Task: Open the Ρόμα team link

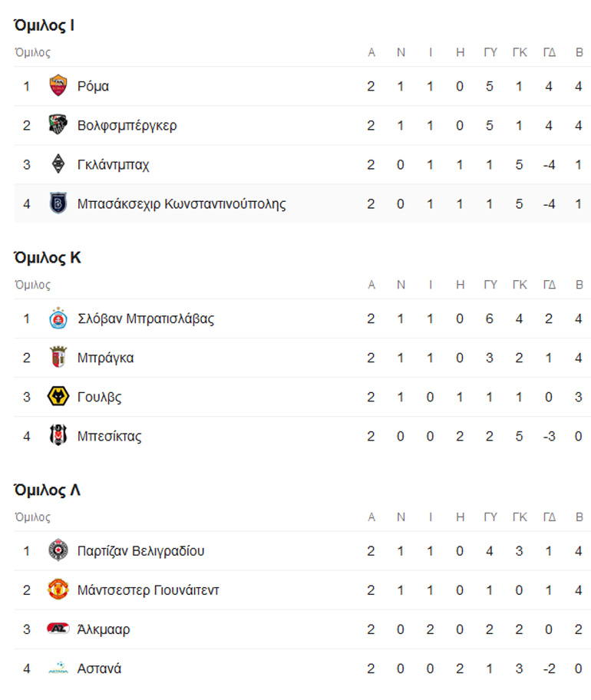Action: pos(93,86)
